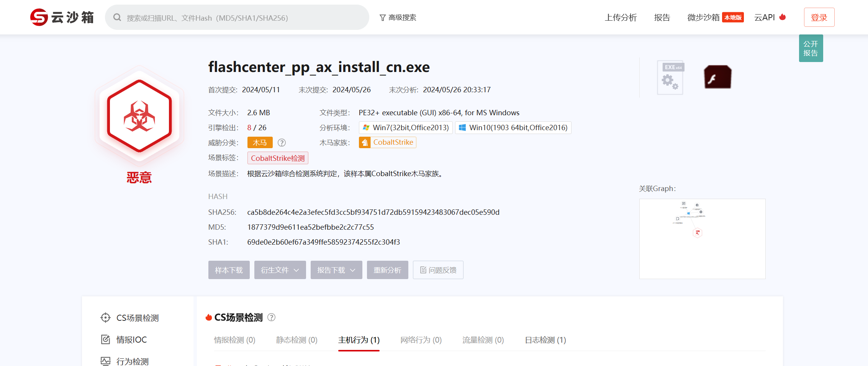868x366 pixels.
Task: Click the red biohazard malicious verdict icon
Action: tap(139, 116)
